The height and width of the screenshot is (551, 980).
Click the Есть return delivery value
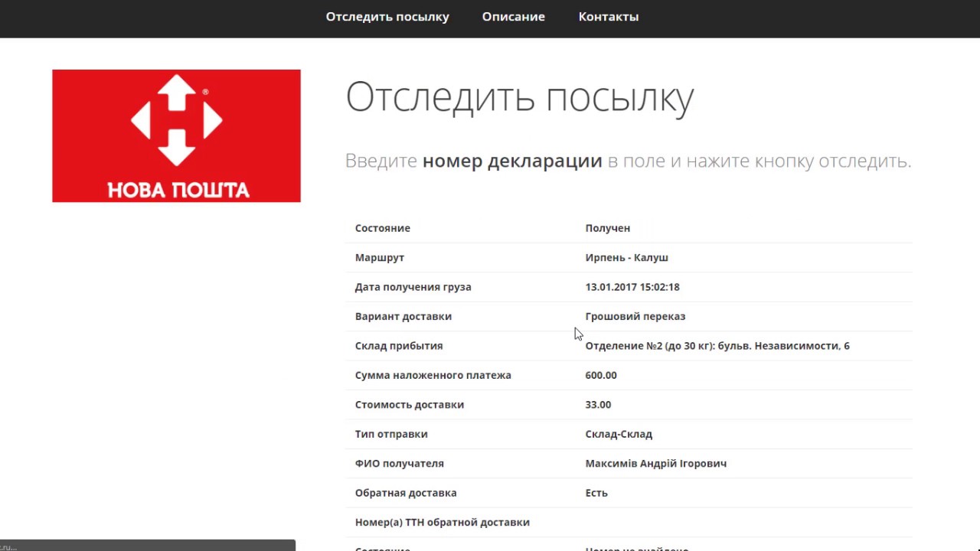coord(596,493)
